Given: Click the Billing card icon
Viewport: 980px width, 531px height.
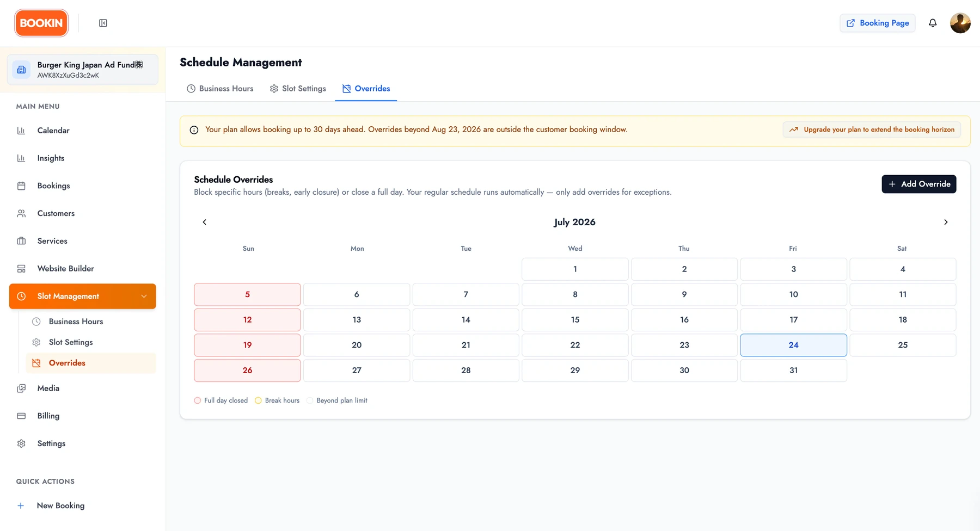Looking at the screenshot, I should pos(21,416).
